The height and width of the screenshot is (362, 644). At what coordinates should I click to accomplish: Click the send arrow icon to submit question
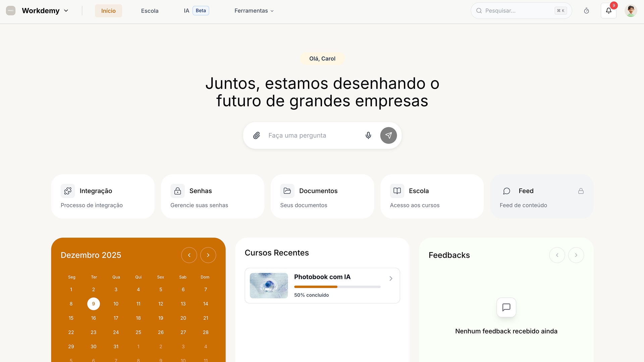388,135
